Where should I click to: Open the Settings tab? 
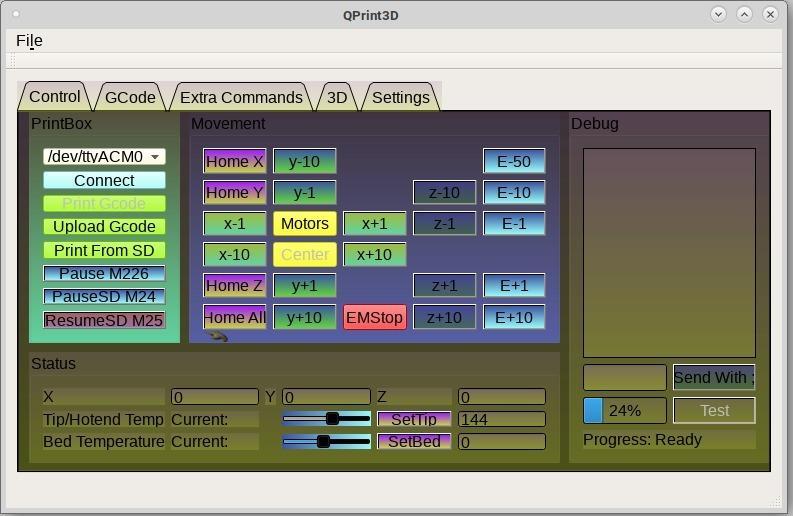click(400, 97)
